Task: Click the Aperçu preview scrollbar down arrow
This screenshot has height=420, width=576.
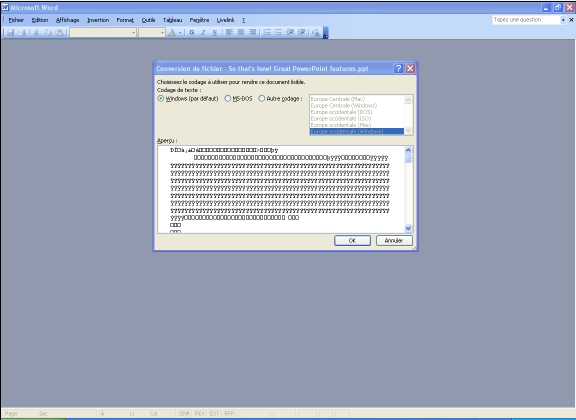Action: (x=408, y=229)
